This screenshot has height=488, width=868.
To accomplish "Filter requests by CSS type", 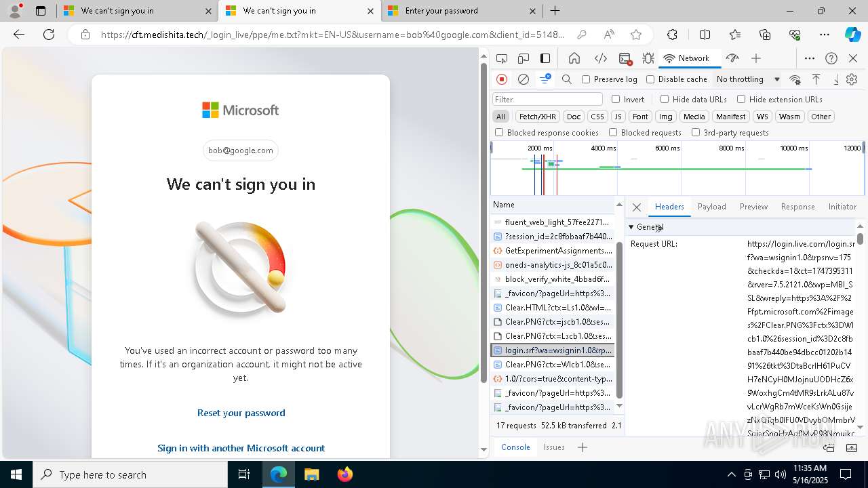I will (597, 117).
